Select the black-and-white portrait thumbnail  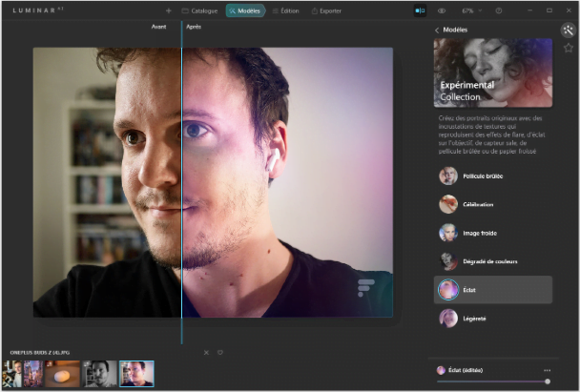tap(99, 374)
